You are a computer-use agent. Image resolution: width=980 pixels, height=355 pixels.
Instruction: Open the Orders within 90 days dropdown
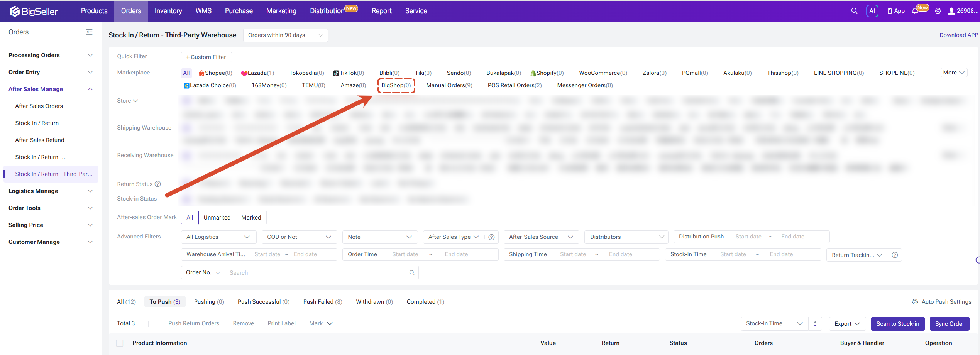285,35
